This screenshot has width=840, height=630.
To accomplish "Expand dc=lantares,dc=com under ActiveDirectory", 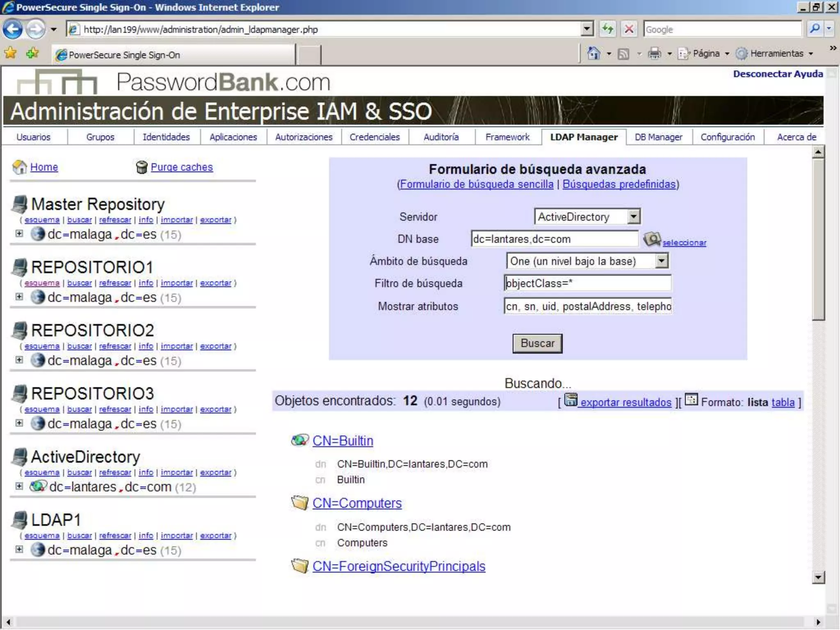I will 19,486.
